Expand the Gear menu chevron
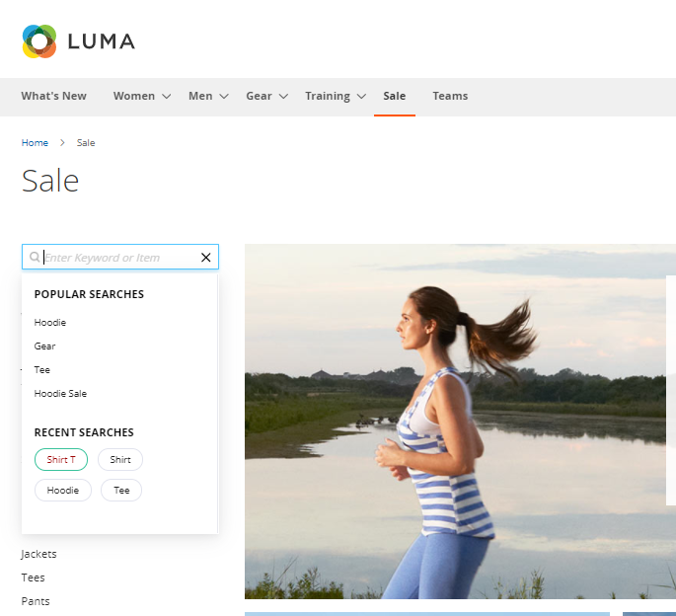Screen dimensions: 676x616 (283, 96)
